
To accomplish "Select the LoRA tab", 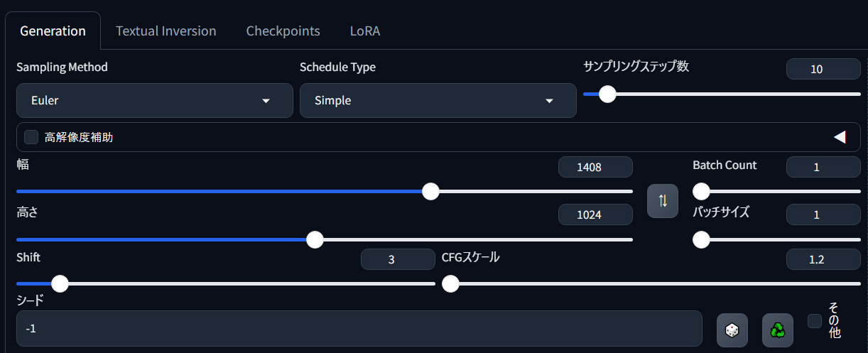I will tap(366, 31).
